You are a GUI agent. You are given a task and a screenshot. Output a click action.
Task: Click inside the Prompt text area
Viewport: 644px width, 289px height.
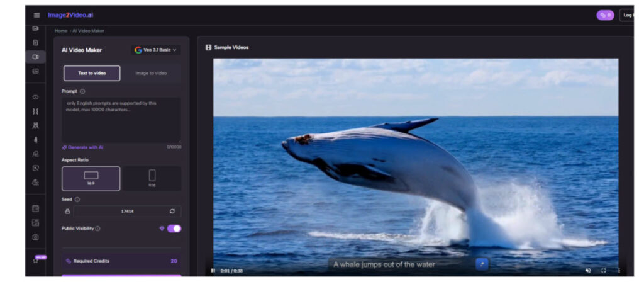pos(121,120)
